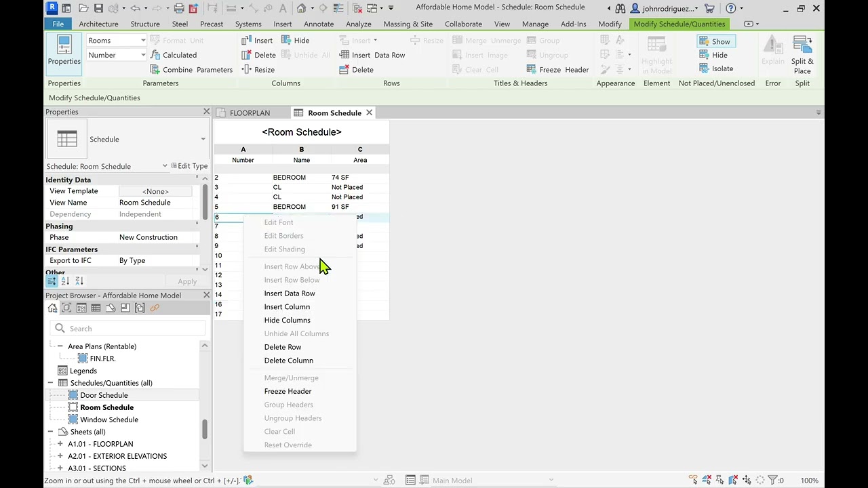Click Edit Type in Properties panel

[189, 166]
